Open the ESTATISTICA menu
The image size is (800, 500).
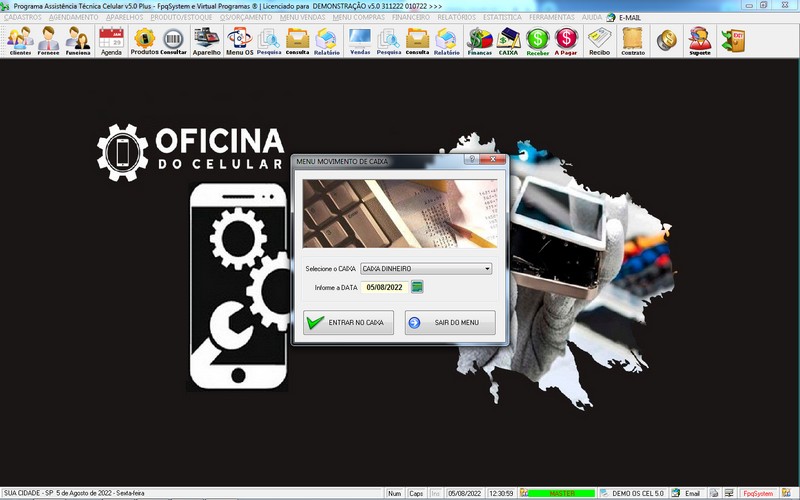point(503,17)
